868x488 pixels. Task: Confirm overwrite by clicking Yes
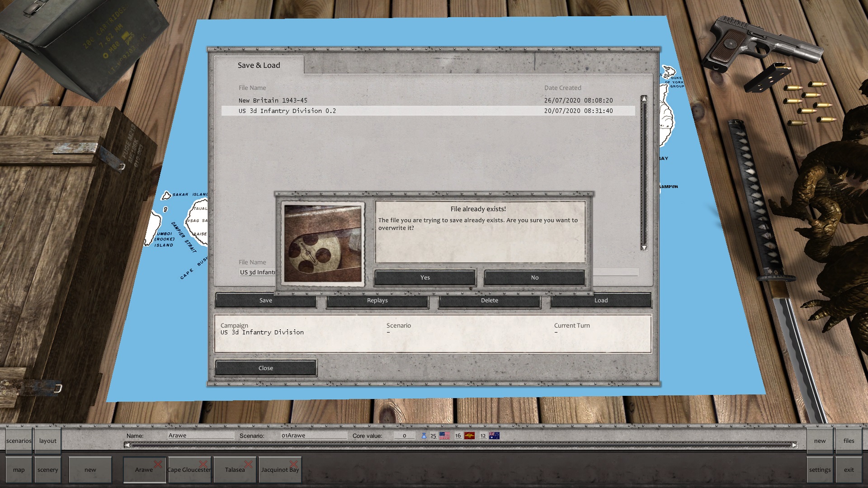[x=425, y=277]
